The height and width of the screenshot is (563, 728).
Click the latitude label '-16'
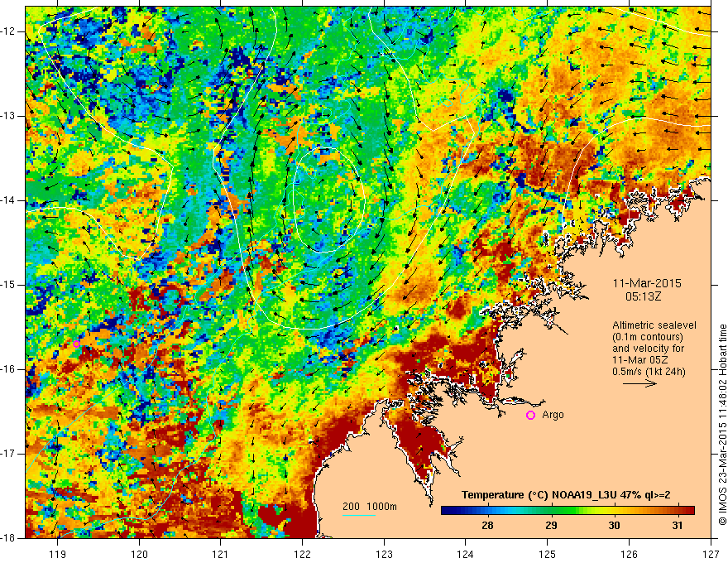tap(8, 369)
